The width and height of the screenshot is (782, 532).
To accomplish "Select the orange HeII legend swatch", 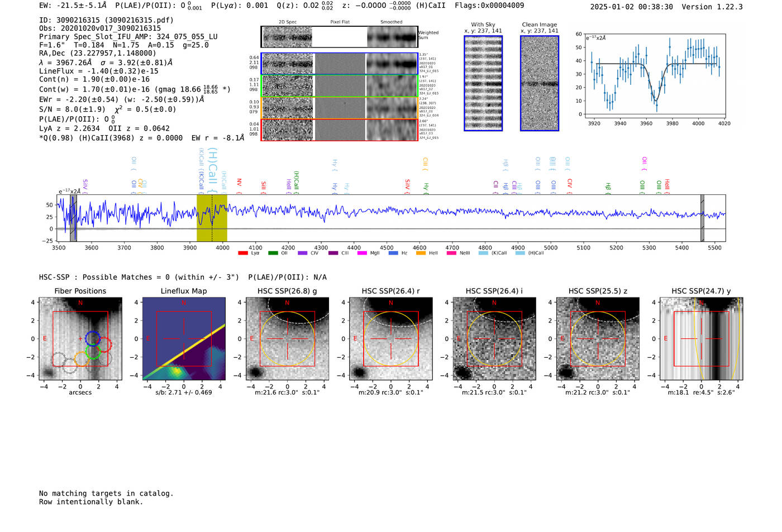I will pos(421,253).
